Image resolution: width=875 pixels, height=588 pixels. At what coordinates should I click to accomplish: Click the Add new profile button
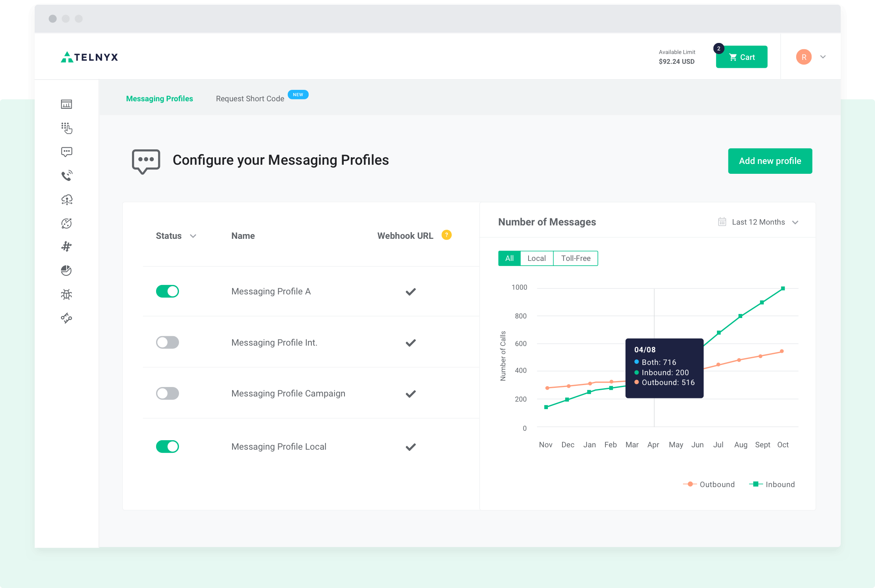coord(770,161)
